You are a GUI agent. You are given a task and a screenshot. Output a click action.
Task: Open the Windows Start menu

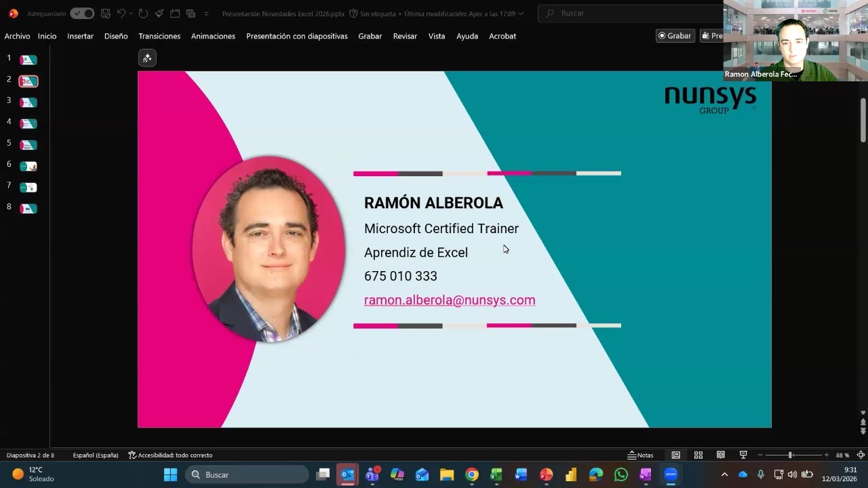(170, 474)
